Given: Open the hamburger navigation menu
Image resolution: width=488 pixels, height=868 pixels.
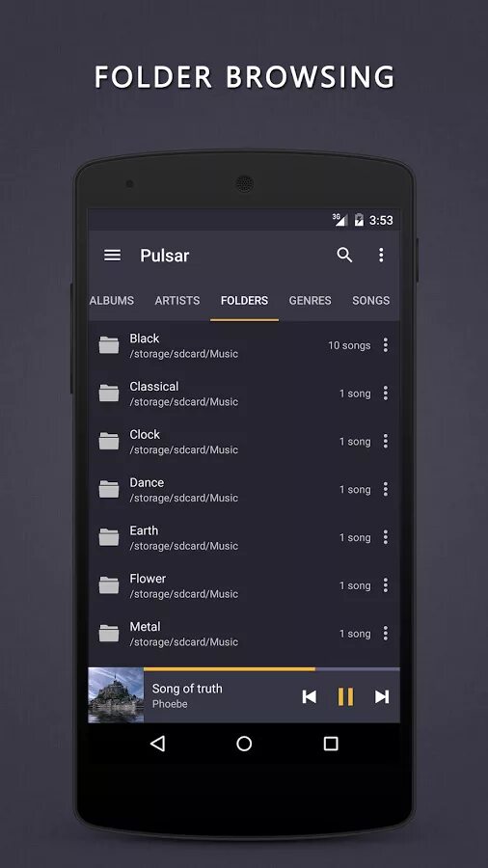Looking at the screenshot, I should click(112, 256).
